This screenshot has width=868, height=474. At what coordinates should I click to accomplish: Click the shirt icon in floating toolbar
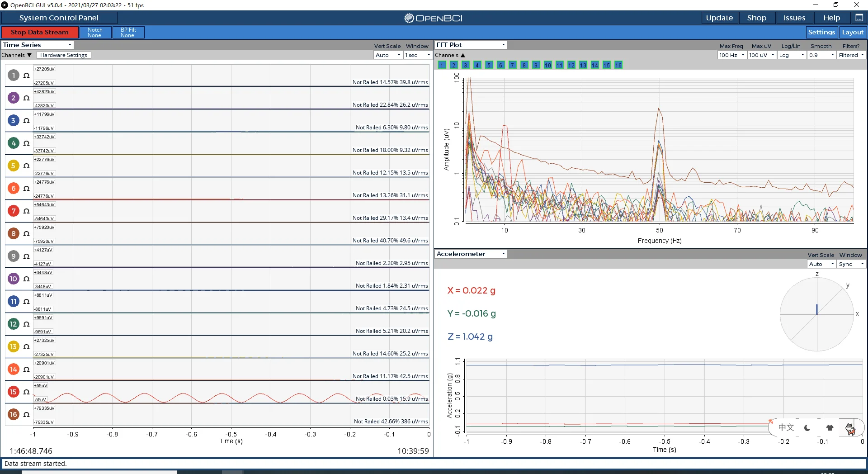click(830, 427)
